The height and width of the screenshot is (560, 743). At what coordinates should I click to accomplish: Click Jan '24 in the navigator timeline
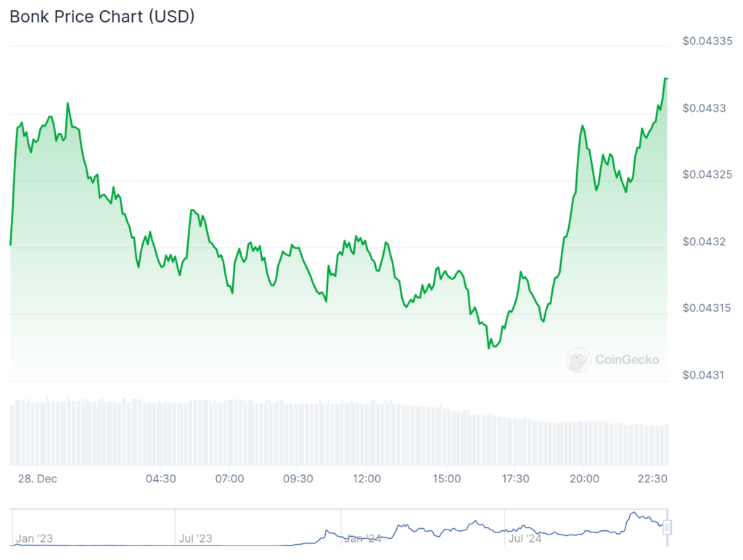click(363, 539)
